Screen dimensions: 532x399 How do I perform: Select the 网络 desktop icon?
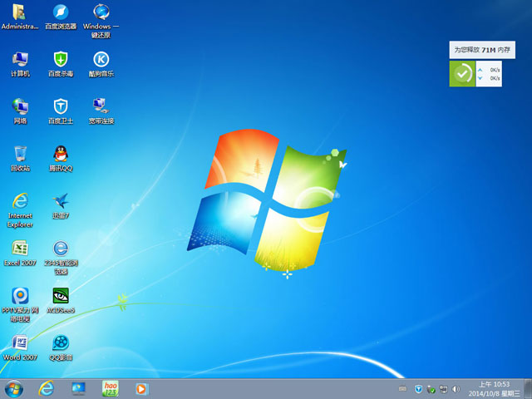[20, 111]
